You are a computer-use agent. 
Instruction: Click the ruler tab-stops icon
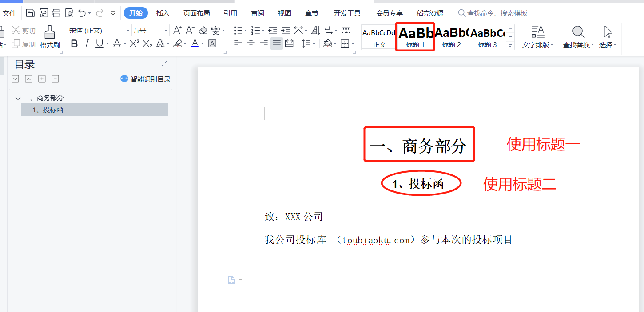[x=346, y=30]
